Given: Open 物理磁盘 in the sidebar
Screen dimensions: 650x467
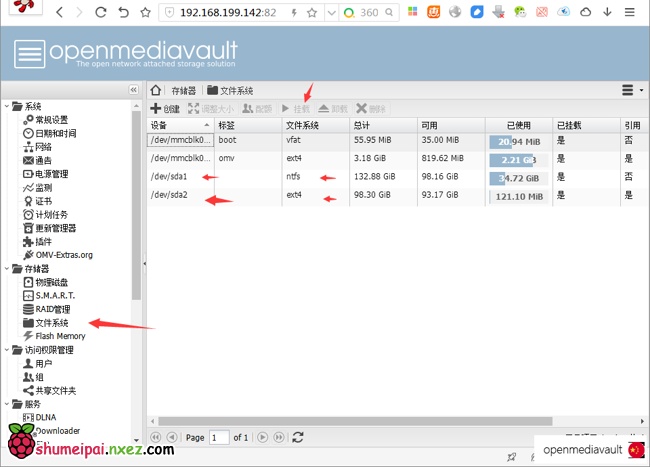Looking at the screenshot, I should tap(50, 282).
